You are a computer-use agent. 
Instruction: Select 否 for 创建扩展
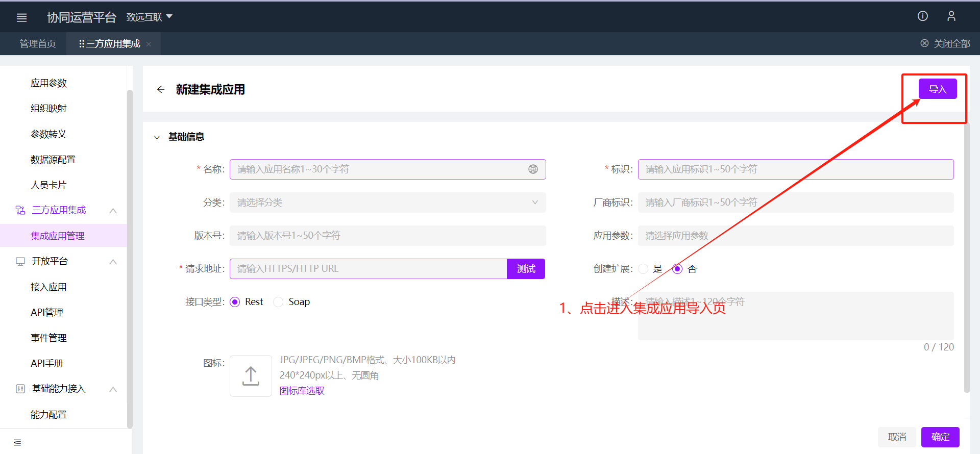click(x=677, y=269)
